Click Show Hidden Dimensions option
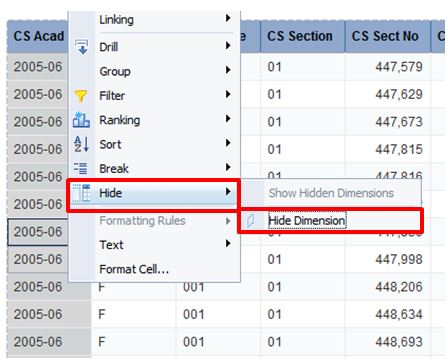Screen dimensions: 448x364 [x=331, y=193]
